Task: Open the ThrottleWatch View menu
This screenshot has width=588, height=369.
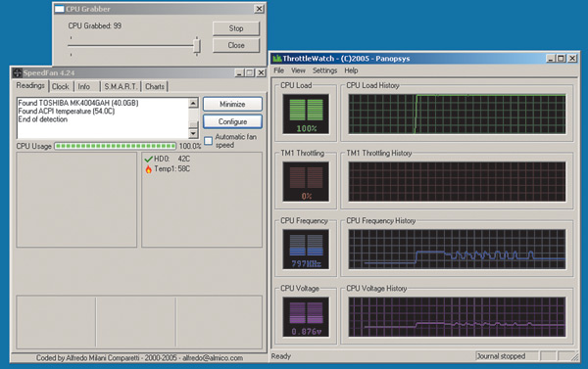Action: tap(298, 70)
